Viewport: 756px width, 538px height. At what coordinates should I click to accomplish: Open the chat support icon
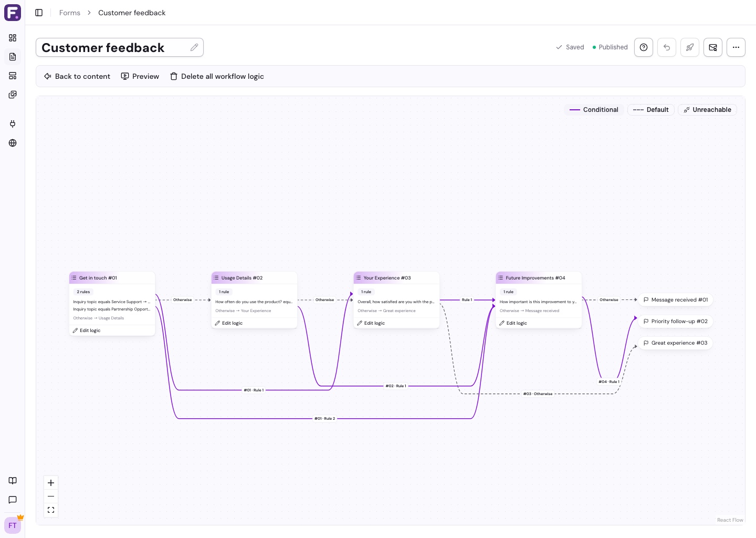(x=13, y=500)
